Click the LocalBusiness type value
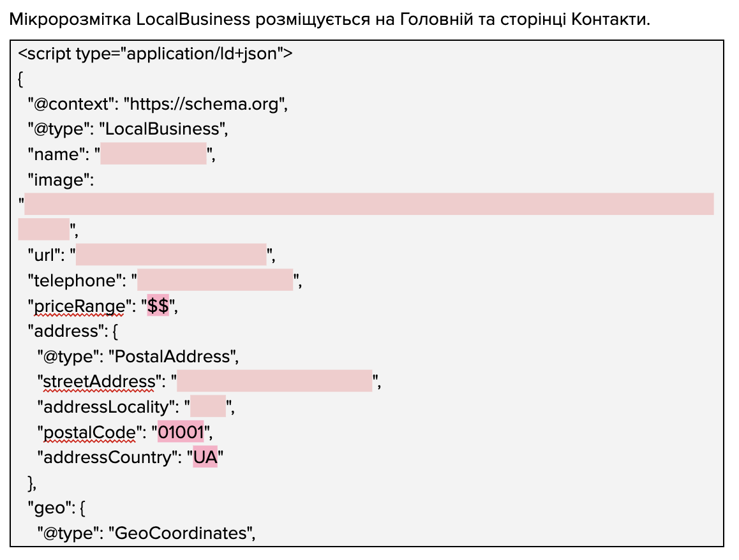Screen dimensions: 739x560 (162, 129)
